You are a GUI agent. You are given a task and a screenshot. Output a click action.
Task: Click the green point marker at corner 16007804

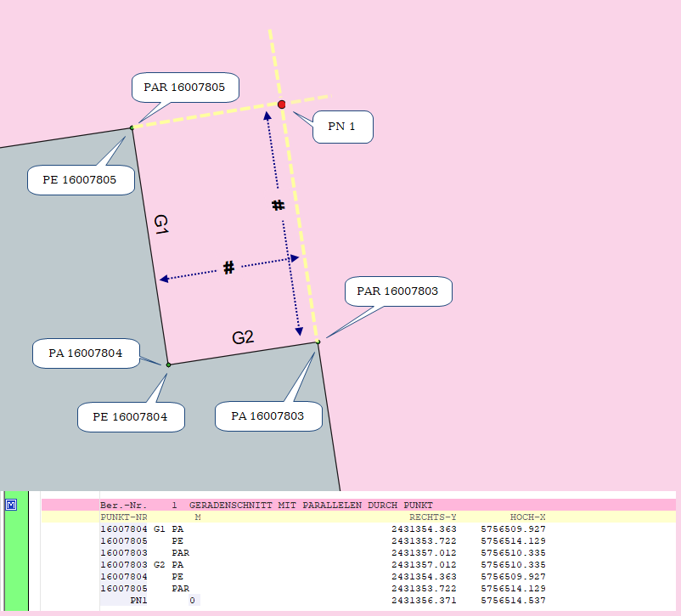click(168, 365)
